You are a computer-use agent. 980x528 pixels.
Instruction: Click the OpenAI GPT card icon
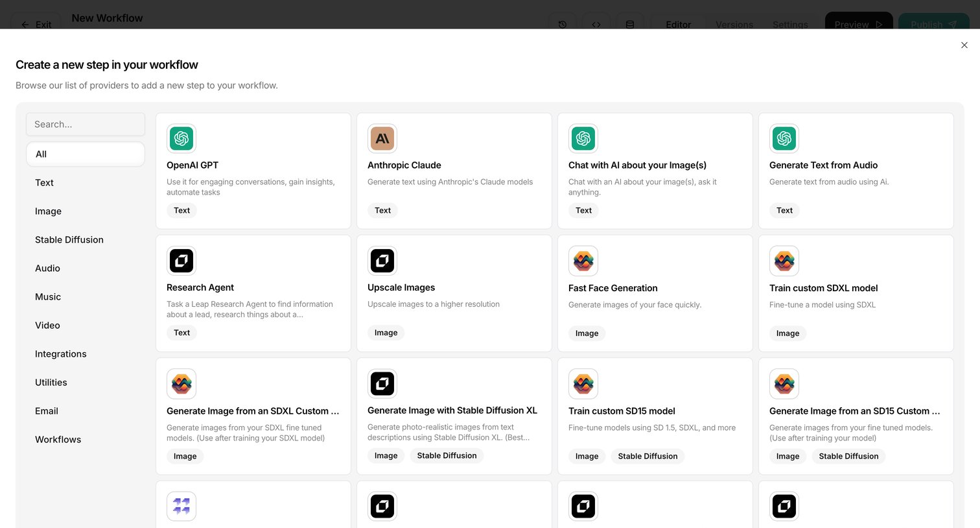pyautogui.click(x=181, y=138)
